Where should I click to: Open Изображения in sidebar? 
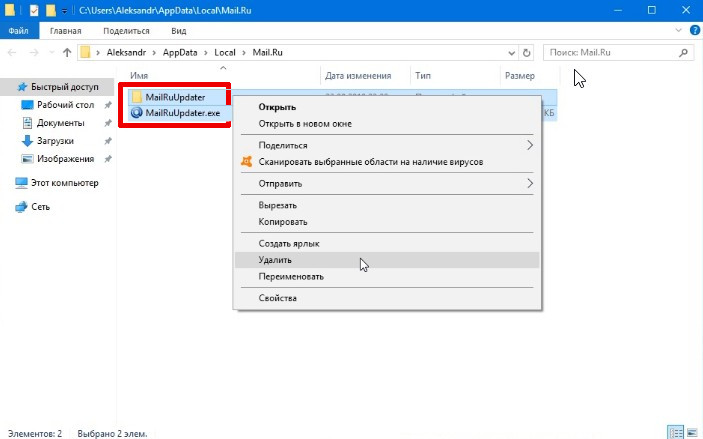(65, 159)
